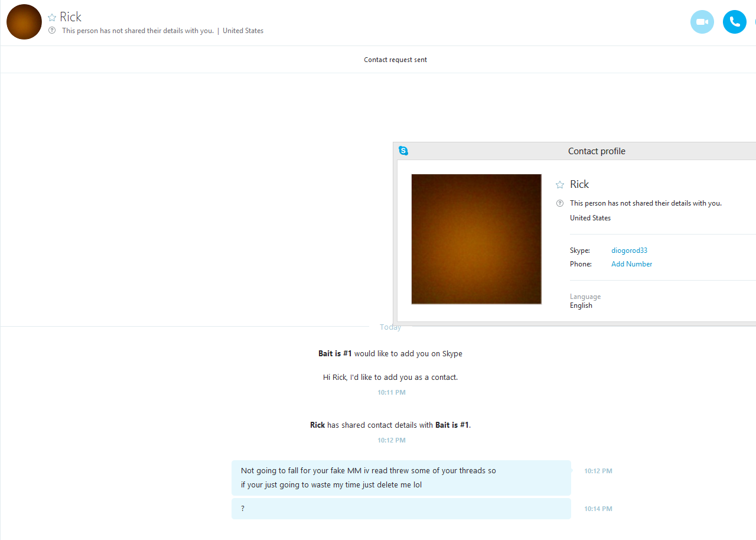Open the diogorod33 Skype name link
Viewport: 756px width, 540px height.
point(629,251)
